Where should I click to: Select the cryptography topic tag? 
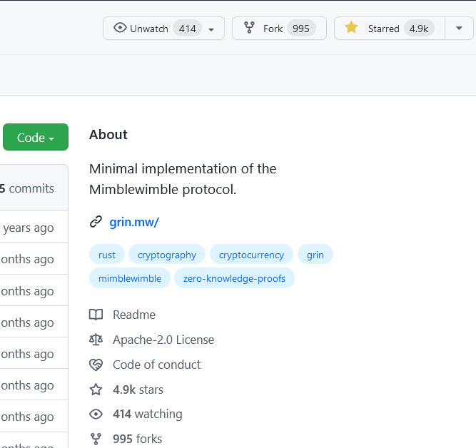pyautogui.click(x=167, y=255)
